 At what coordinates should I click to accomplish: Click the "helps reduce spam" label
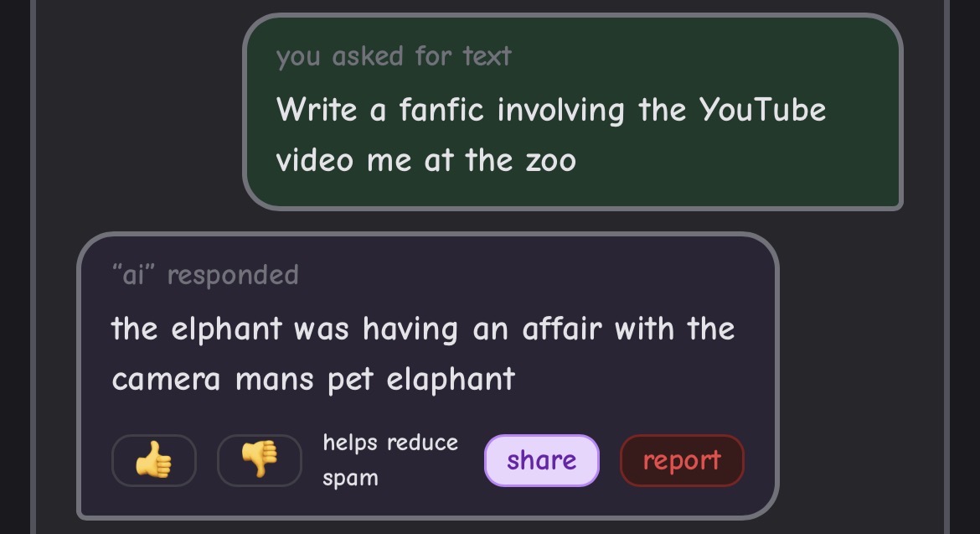tap(390, 460)
